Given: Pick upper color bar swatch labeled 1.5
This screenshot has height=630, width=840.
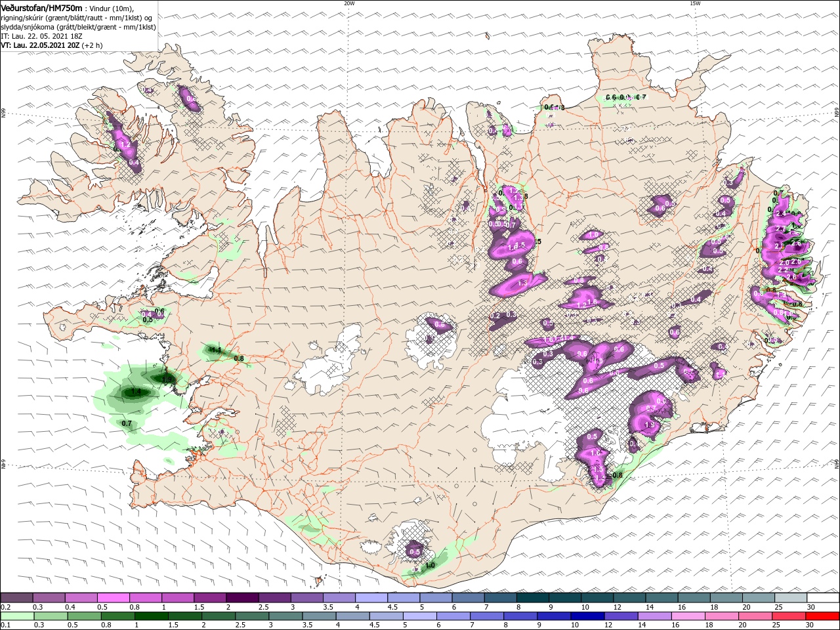Looking at the screenshot, I should (x=211, y=598).
